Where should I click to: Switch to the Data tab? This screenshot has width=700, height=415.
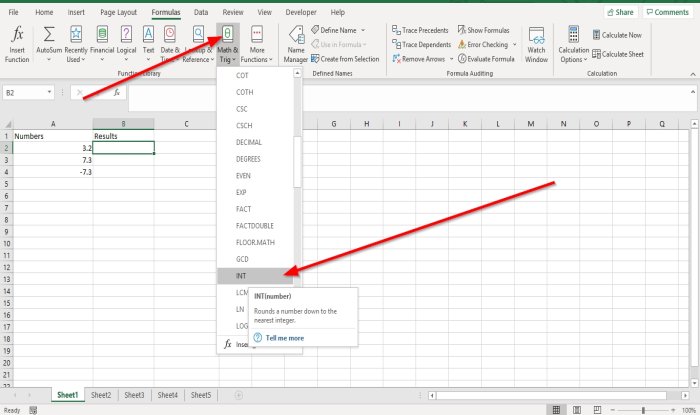click(x=201, y=12)
